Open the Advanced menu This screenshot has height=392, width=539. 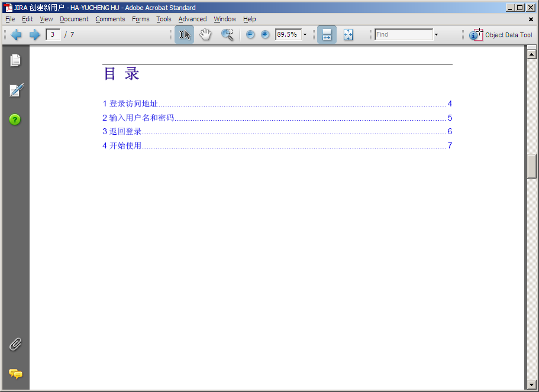pyautogui.click(x=192, y=19)
